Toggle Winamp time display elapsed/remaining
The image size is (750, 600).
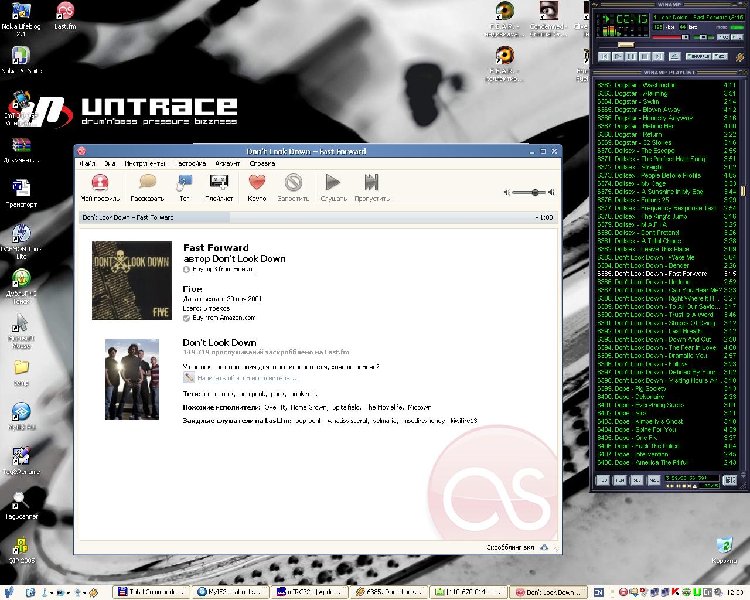[631, 20]
